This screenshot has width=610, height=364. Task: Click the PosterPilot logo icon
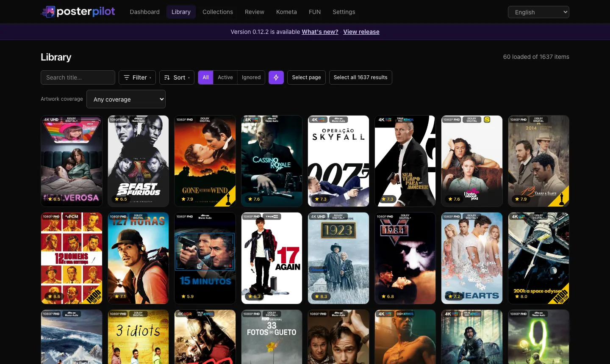point(48,12)
